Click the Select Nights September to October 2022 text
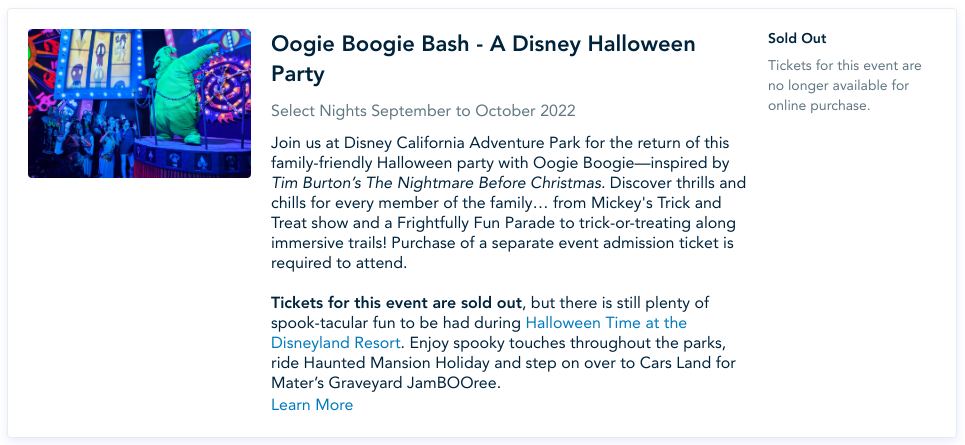The width and height of the screenshot is (965, 445). [423, 111]
